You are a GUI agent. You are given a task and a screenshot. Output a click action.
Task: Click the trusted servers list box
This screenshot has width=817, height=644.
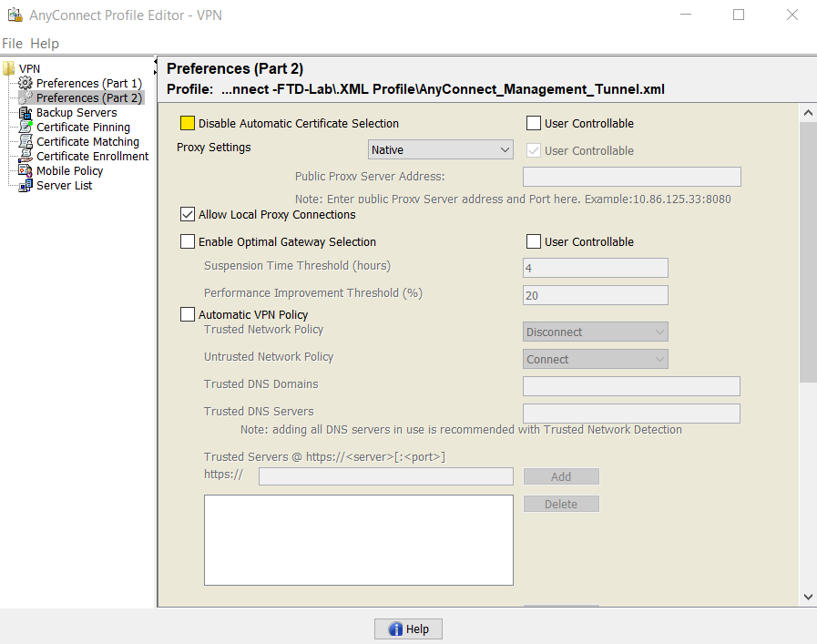tap(359, 540)
